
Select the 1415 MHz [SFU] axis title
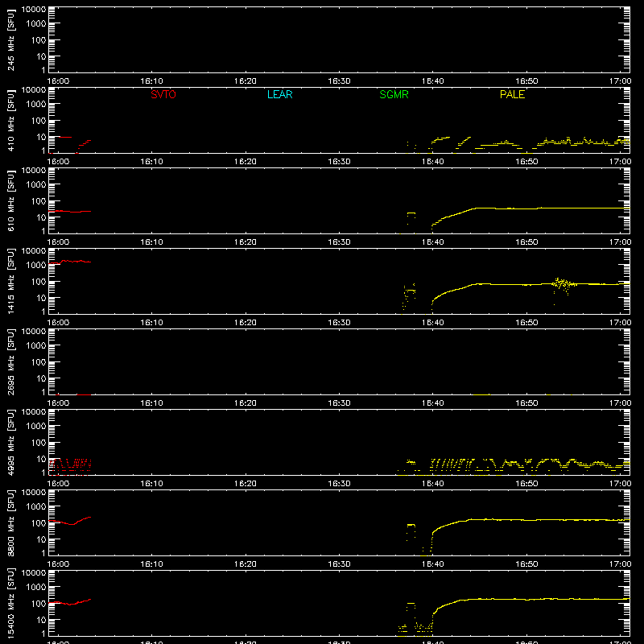point(10,282)
